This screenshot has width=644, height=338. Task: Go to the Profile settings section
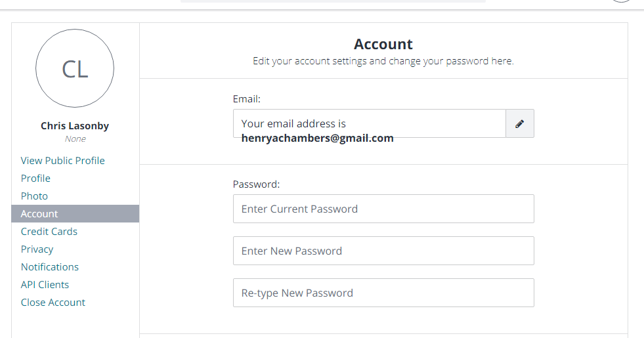coord(35,179)
